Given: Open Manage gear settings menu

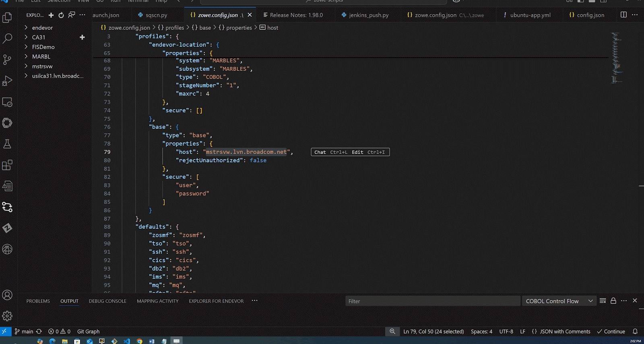Looking at the screenshot, I should pyautogui.click(x=7, y=316).
